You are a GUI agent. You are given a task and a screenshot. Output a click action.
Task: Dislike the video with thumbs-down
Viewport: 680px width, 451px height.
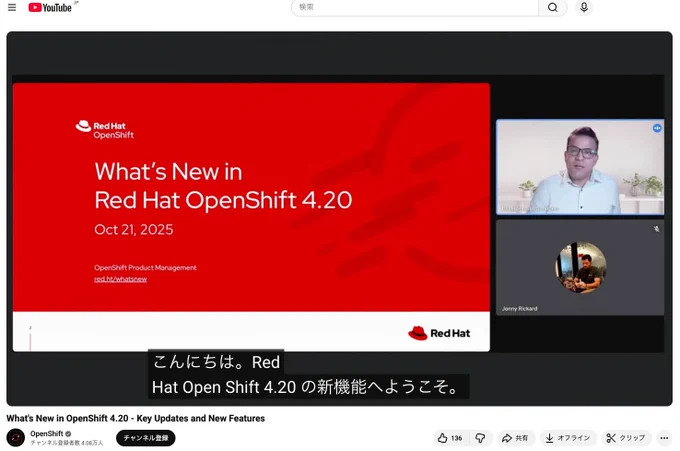[480, 438]
